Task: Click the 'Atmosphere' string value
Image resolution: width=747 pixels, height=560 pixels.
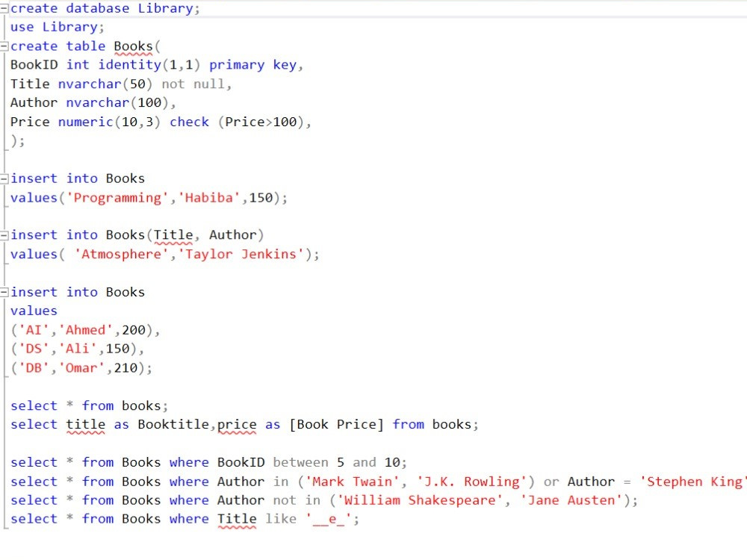Action: pyautogui.click(x=121, y=255)
